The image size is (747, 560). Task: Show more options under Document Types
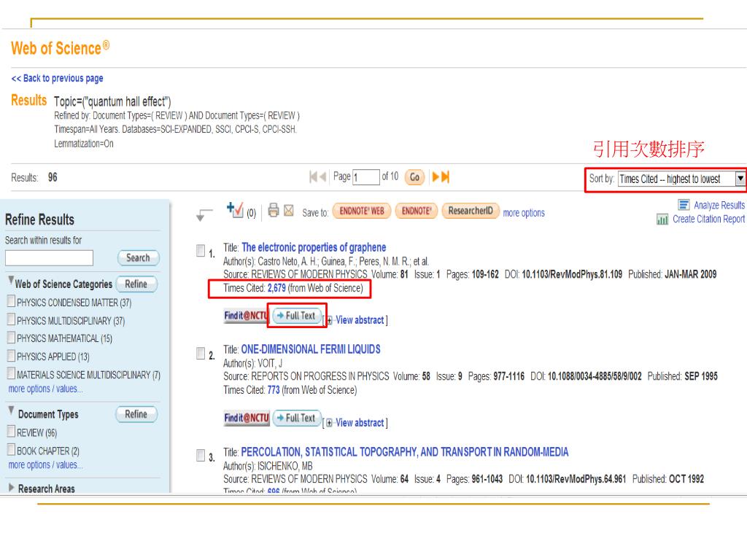click(x=45, y=465)
